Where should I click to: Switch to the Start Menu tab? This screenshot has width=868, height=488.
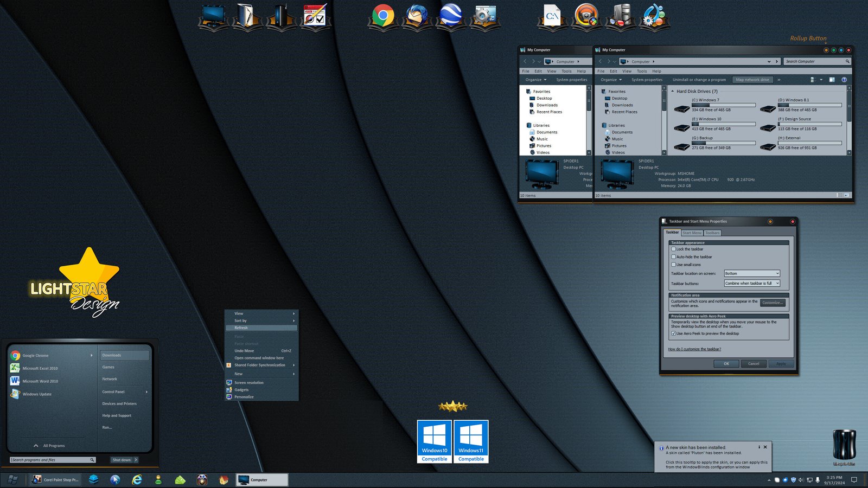coord(692,233)
